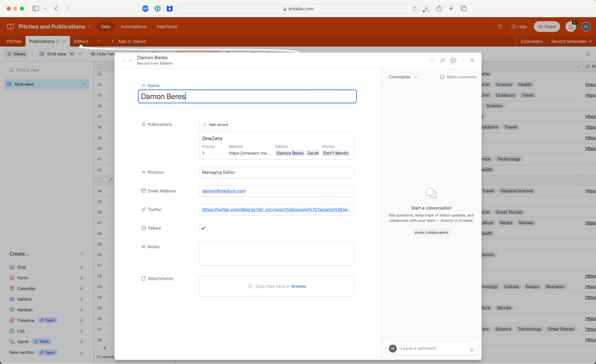596x364 pixels.
Task: Open a new Safari tab
Action: pyautogui.click(x=451, y=9)
